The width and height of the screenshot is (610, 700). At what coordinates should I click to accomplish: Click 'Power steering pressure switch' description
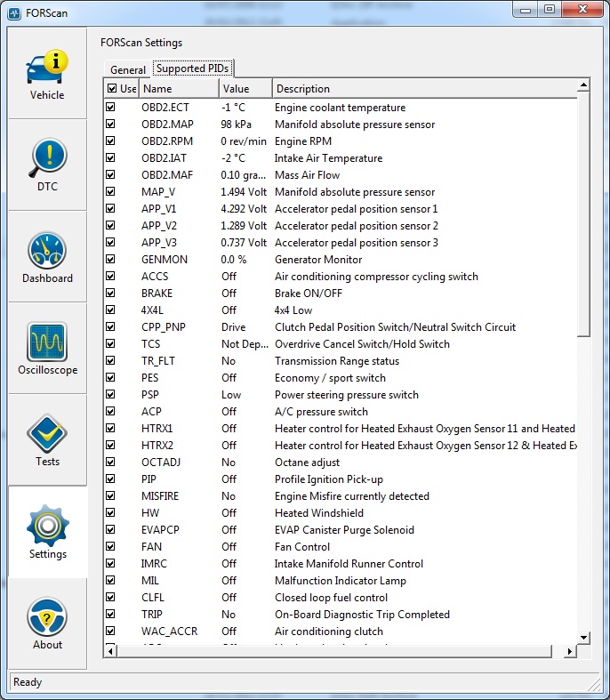coord(346,395)
